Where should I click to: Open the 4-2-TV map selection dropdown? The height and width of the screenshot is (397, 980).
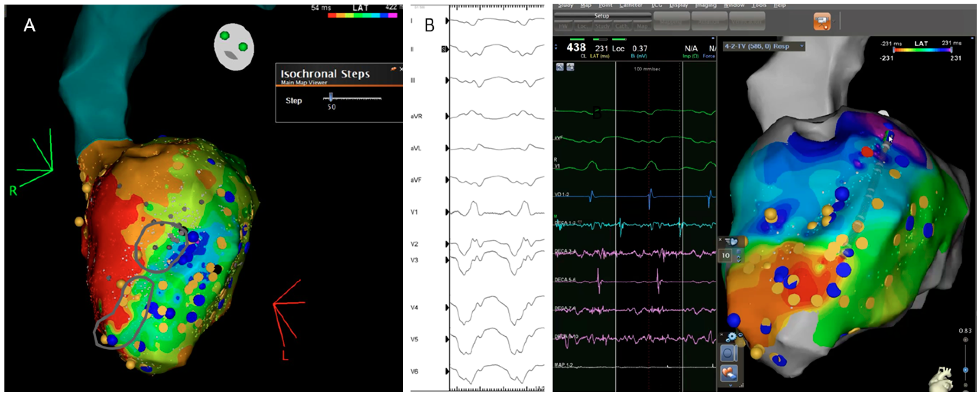point(763,46)
